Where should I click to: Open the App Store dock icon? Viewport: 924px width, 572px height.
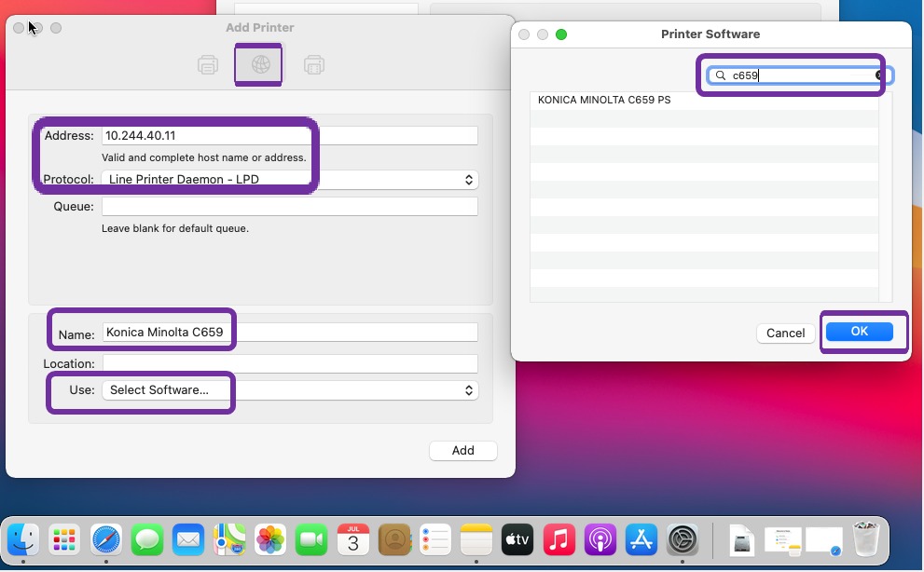pos(641,538)
